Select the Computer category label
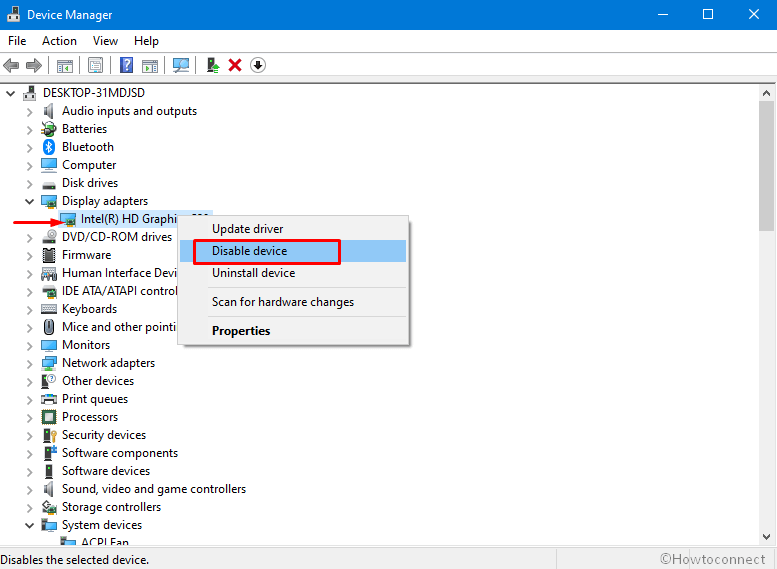The image size is (777, 569). tap(89, 165)
